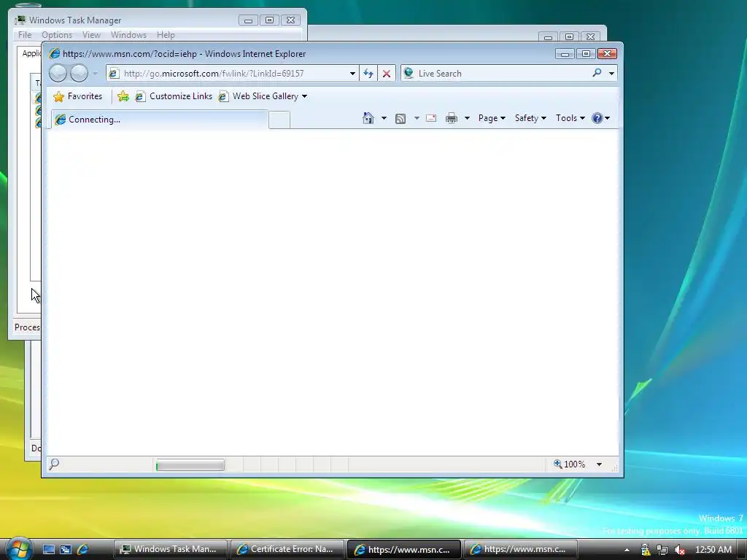
Task: Expand the Print options dropdown arrow
Action: 468,118
